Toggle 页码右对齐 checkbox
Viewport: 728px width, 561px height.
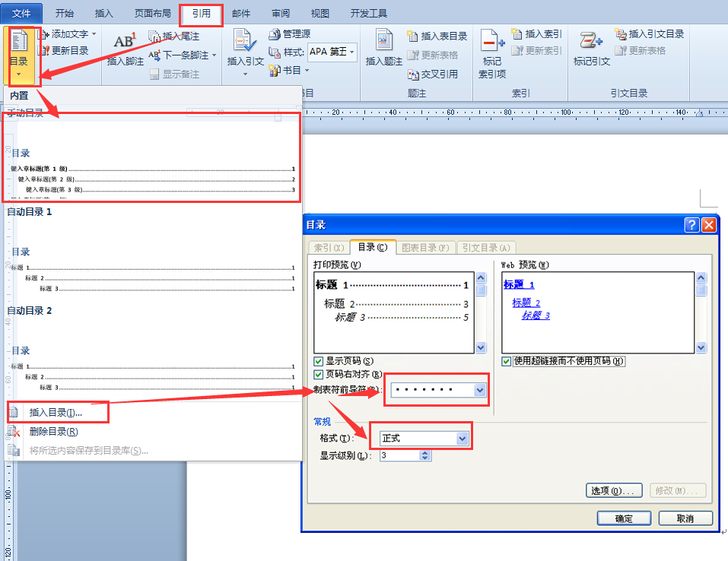pos(319,375)
